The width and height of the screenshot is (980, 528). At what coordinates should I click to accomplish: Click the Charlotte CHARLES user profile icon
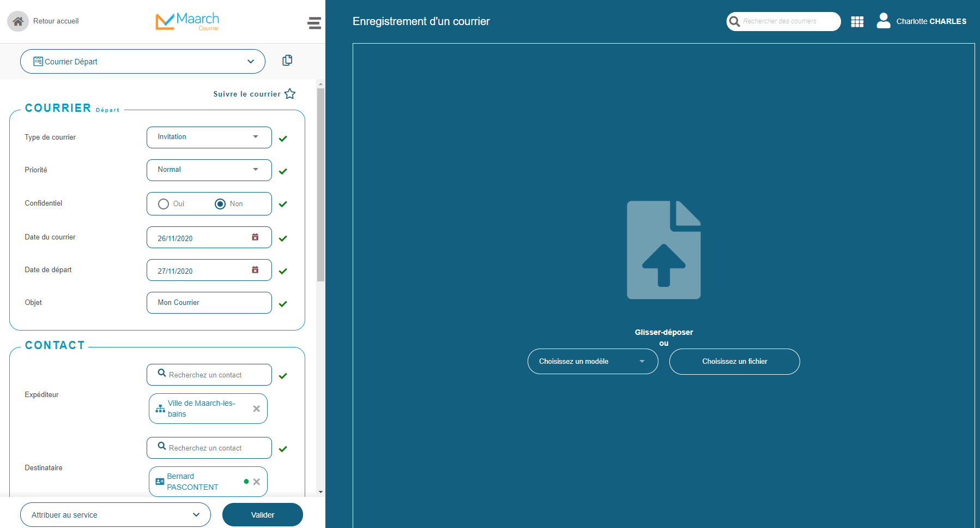[x=884, y=21]
